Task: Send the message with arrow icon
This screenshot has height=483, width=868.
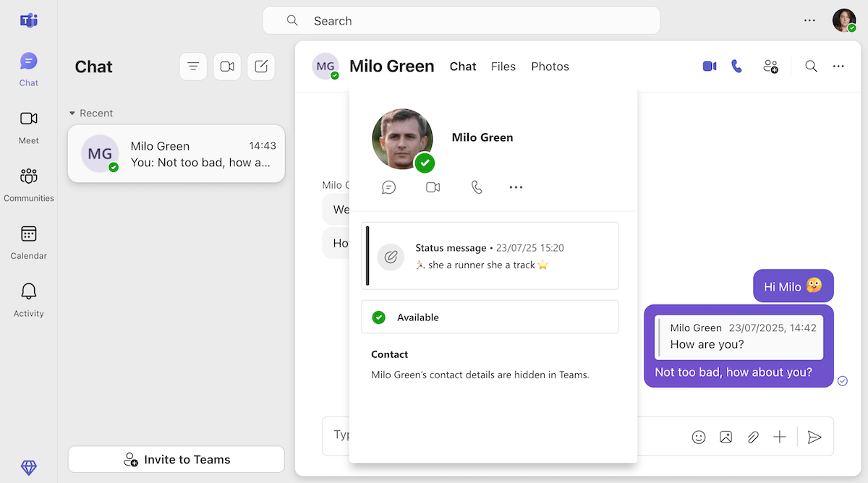Action: [x=814, y=437]
